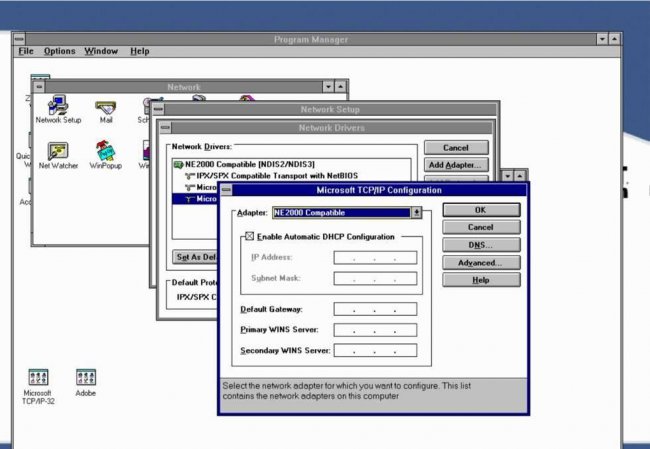Viewport: 650px width, 449px height.
Task: Click the Secondary WINS Server field
Action: click(x=375, y=350)
